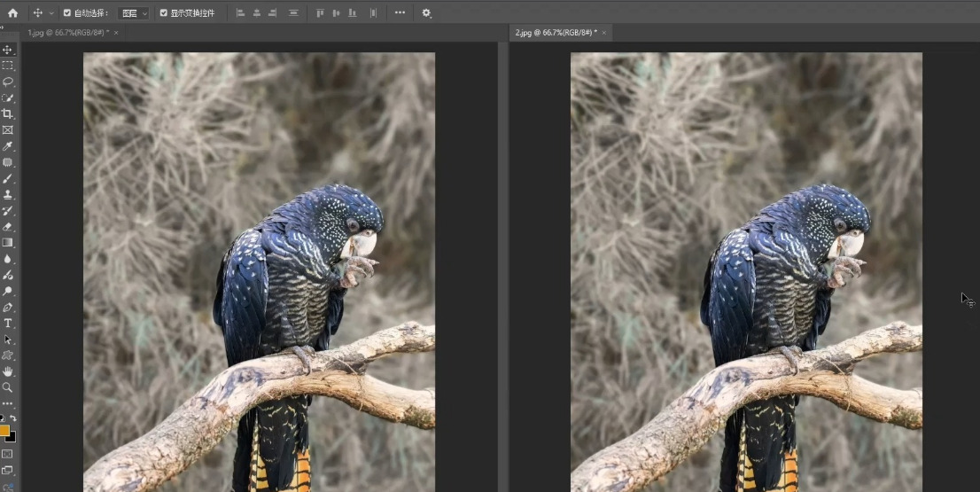Select the Horizontal Type tool
This screenshot has width=980, height=492.
pyautogui.click(x=7, y=324)
